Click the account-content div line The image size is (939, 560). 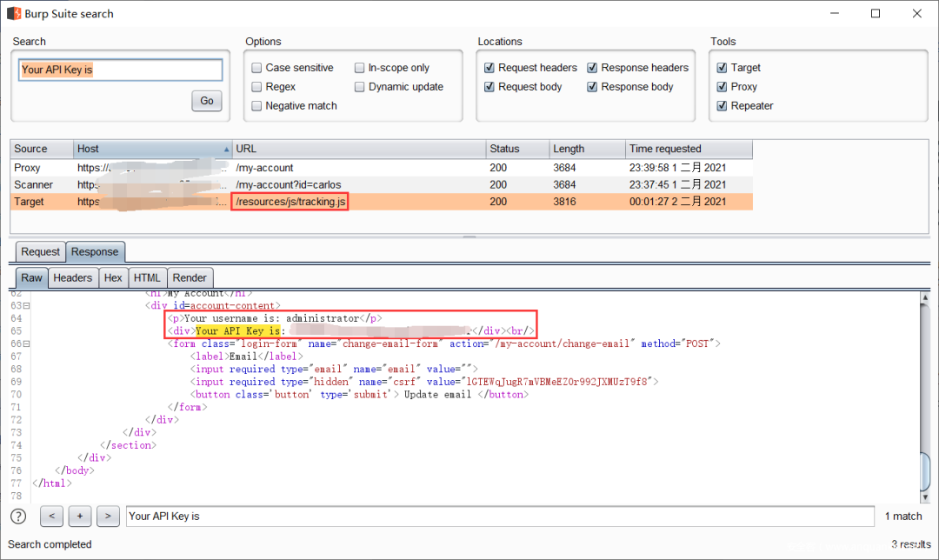(x=213, y=306)
